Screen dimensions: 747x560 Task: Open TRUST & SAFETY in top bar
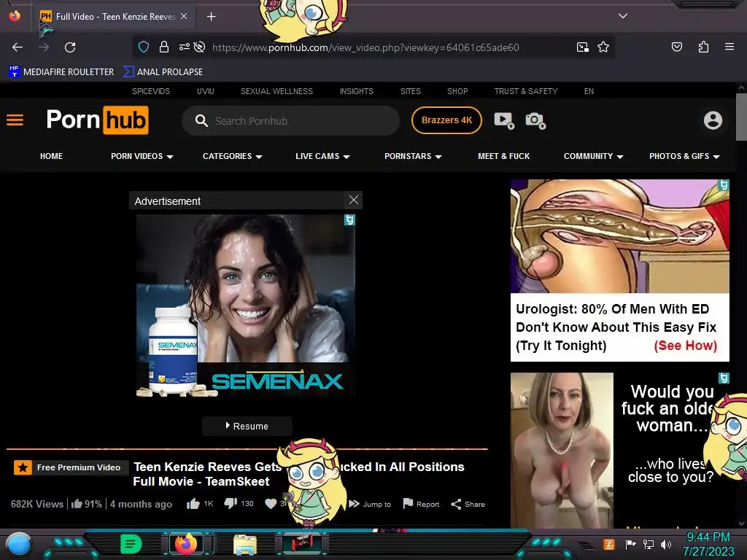click(x=526, y=91)
